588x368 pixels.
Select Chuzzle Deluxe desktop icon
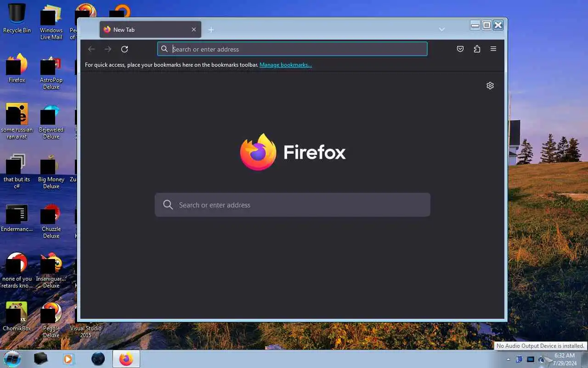(51, 221)
